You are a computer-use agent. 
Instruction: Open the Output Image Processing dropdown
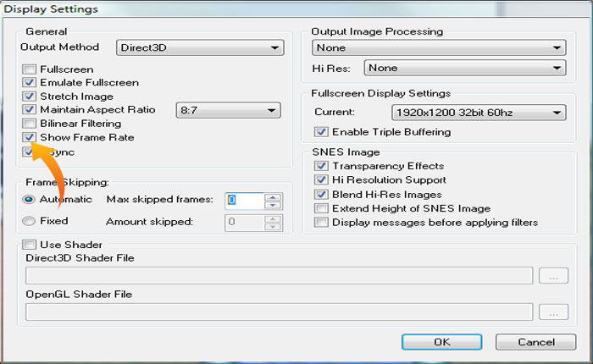(x=439, y=48)
